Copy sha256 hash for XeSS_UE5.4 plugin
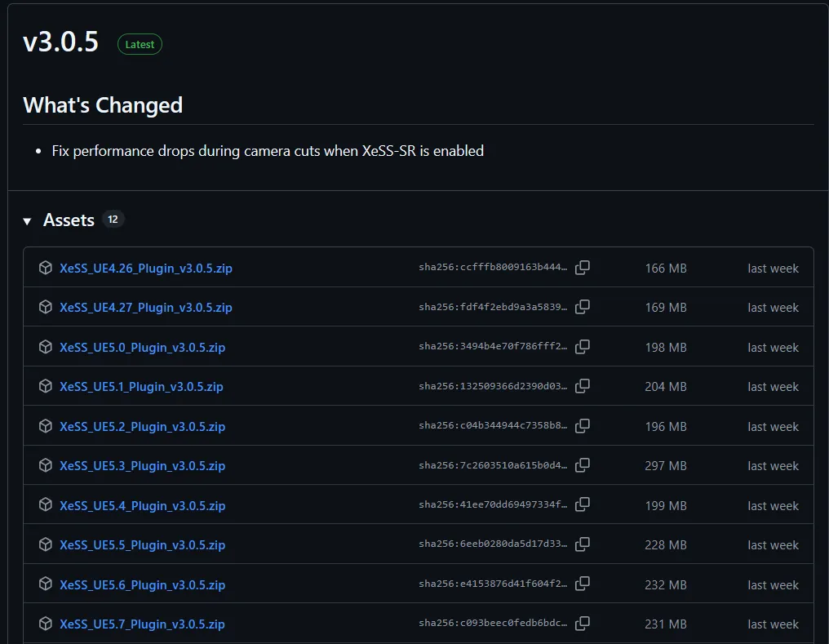829x644 pixels. pos(582,505)
